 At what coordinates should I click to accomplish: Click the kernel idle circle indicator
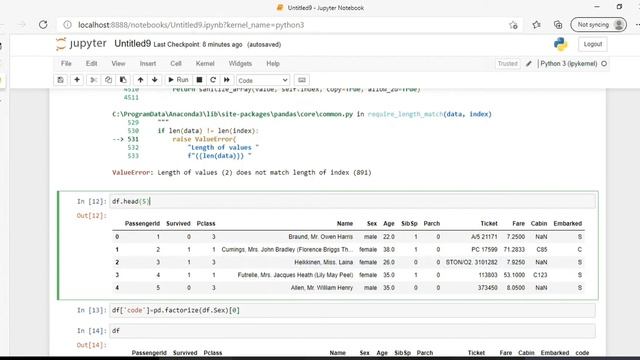604,64
